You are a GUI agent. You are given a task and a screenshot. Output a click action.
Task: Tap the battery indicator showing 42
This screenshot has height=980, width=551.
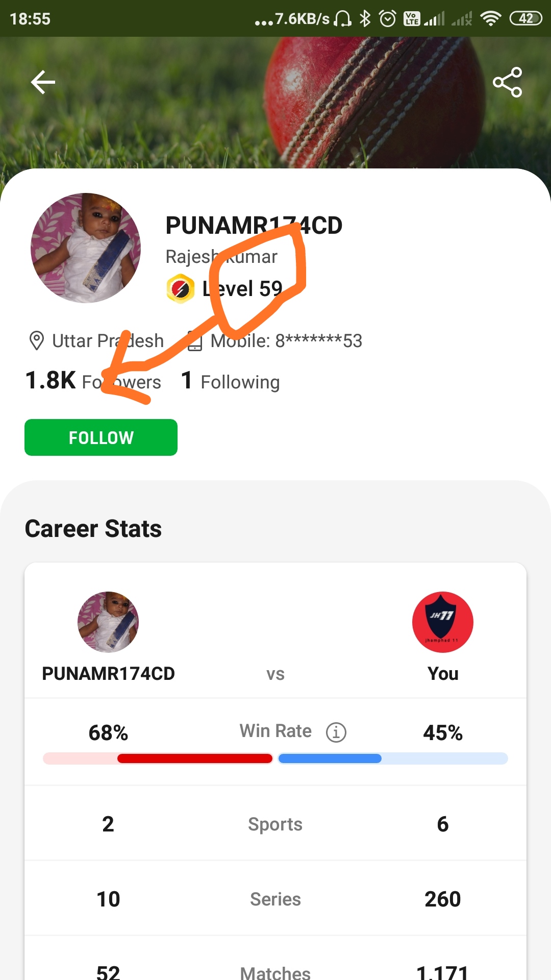click(525, 19)
